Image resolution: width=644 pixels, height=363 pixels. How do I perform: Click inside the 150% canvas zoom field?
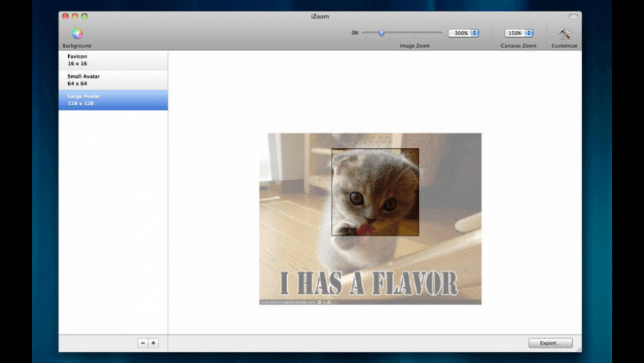(514, 33)
